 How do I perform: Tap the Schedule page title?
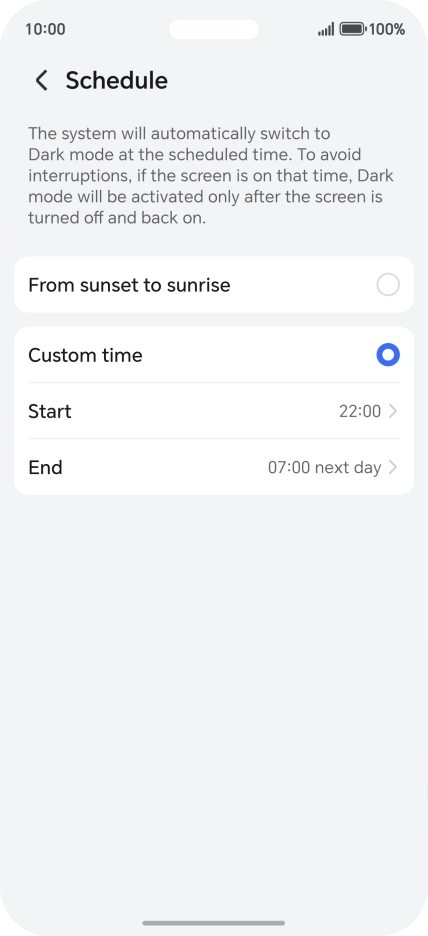116,80
